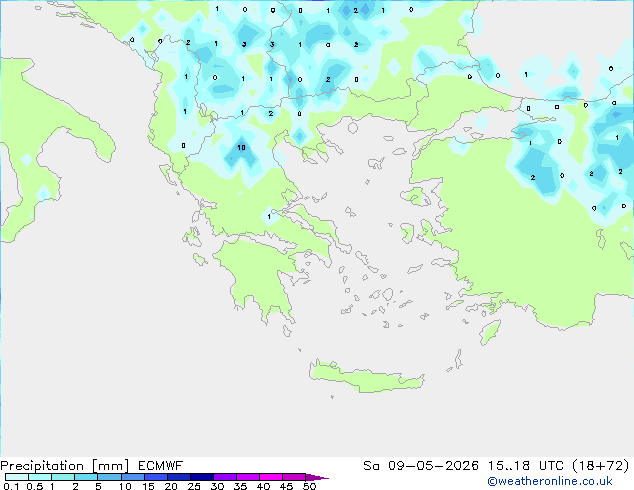Screen dimensions: 634x490
Task: Click the island of Crete on the map
Action: pyautogui.click(x=366, y=376)
